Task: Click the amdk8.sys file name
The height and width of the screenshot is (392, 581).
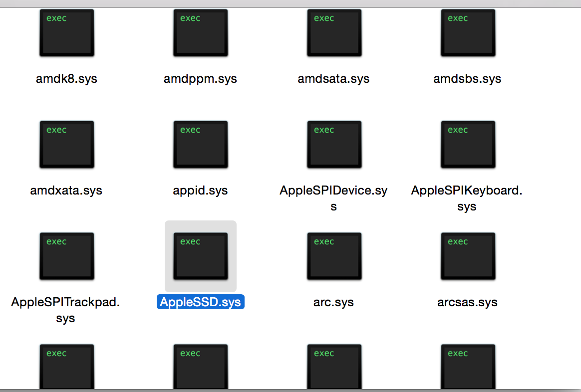Action: (66, 79)
